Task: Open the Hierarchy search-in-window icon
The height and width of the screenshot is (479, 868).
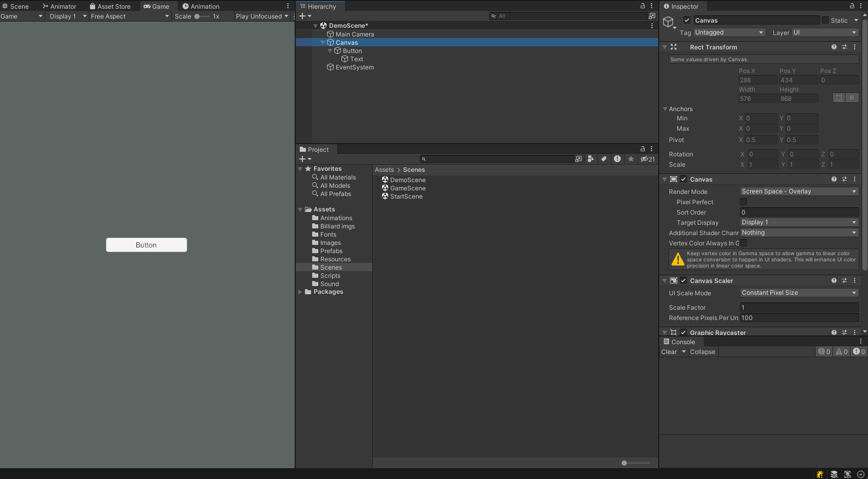Action: click(652, 16)
